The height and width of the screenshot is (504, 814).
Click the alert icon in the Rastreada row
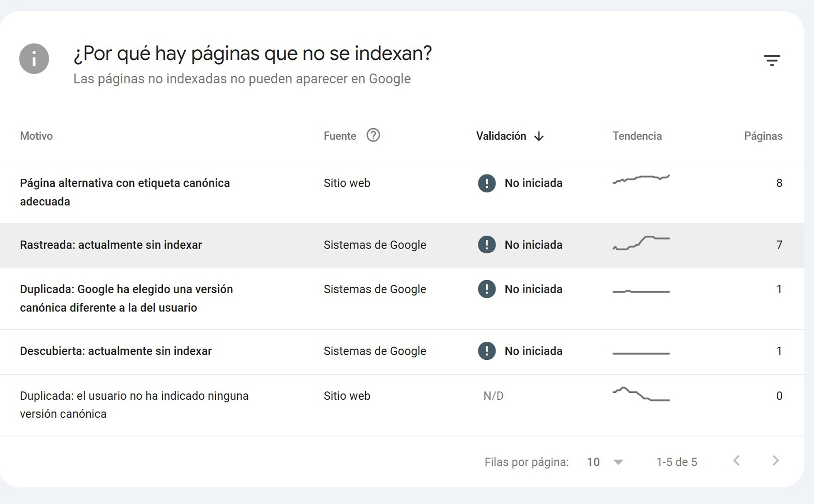coord(487,245)
